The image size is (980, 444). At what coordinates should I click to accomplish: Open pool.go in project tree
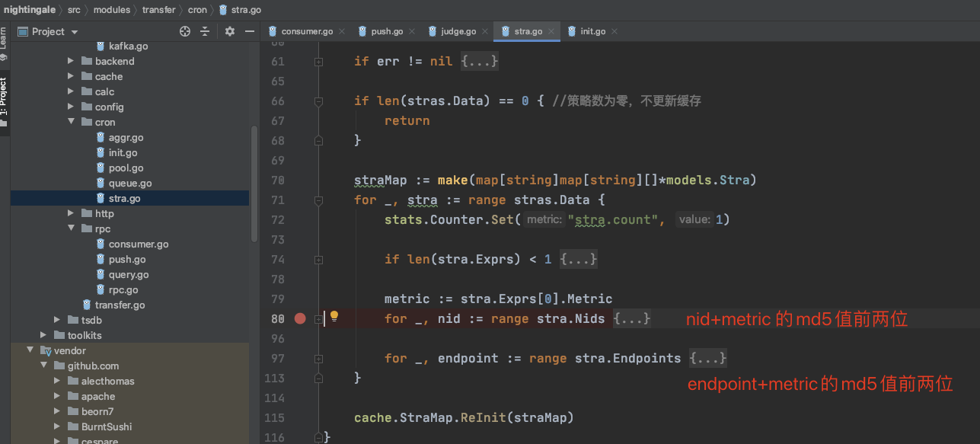pyautogui.click(x=126, y=168)
